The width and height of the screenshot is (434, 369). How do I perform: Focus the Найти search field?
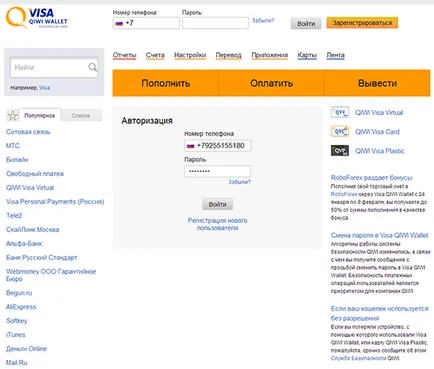click(54, 68)
